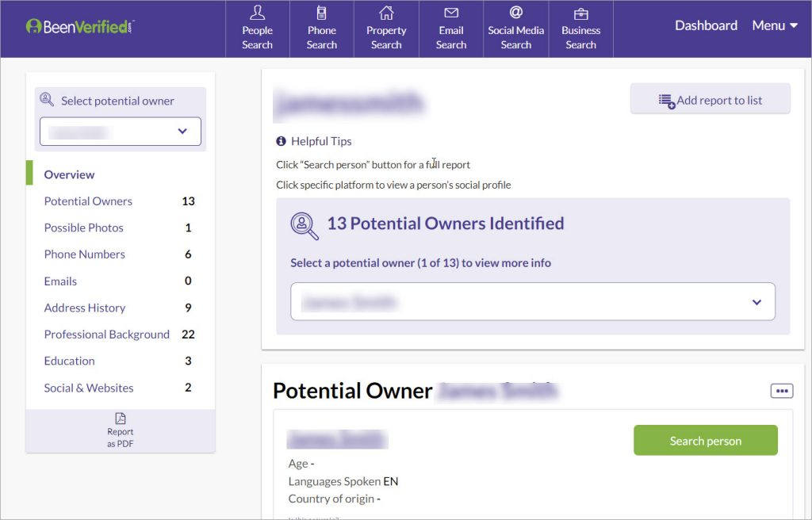The height and width of the screenshot is (520, 812).
Task: Click Add report to list button
Action: (710, 98)
